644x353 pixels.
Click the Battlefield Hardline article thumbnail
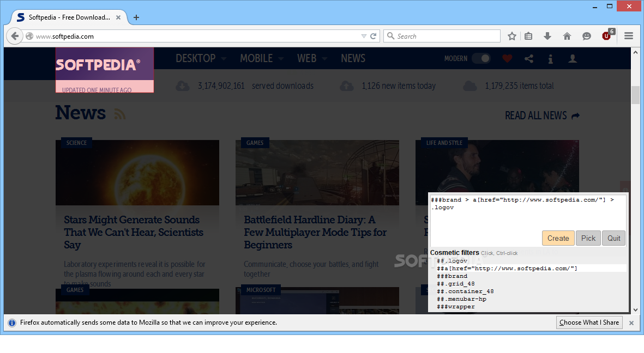coord(317,172)
